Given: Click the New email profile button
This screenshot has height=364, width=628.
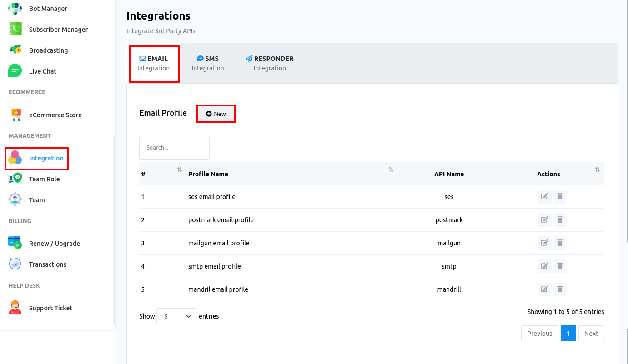Looking at the screenshot, I should [216, 114].
